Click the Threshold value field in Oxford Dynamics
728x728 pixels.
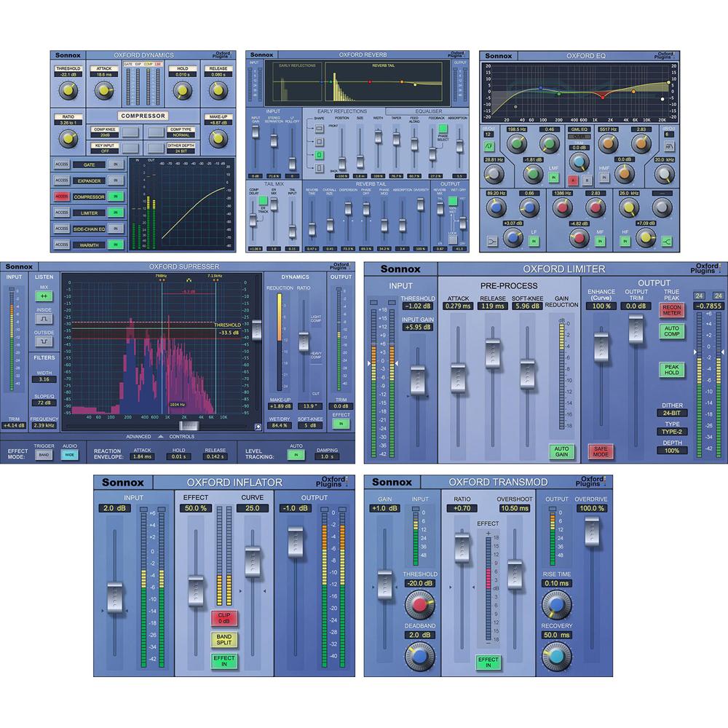[69, 73]
